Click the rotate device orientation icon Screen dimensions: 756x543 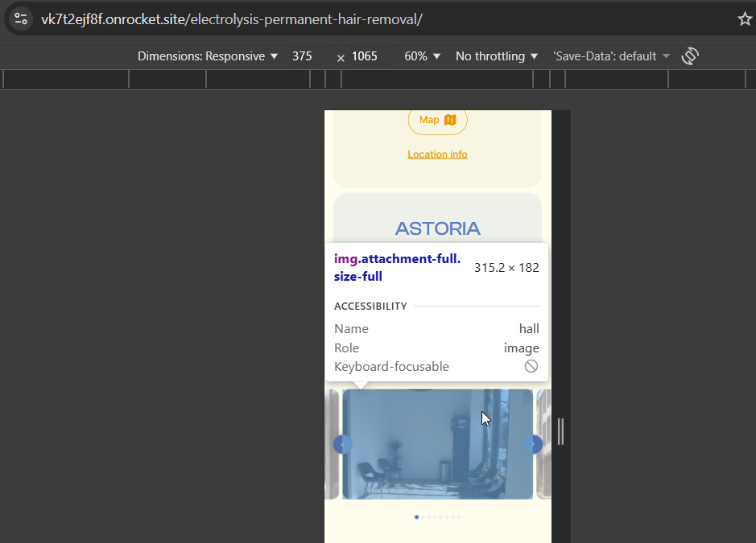(690, 56)
